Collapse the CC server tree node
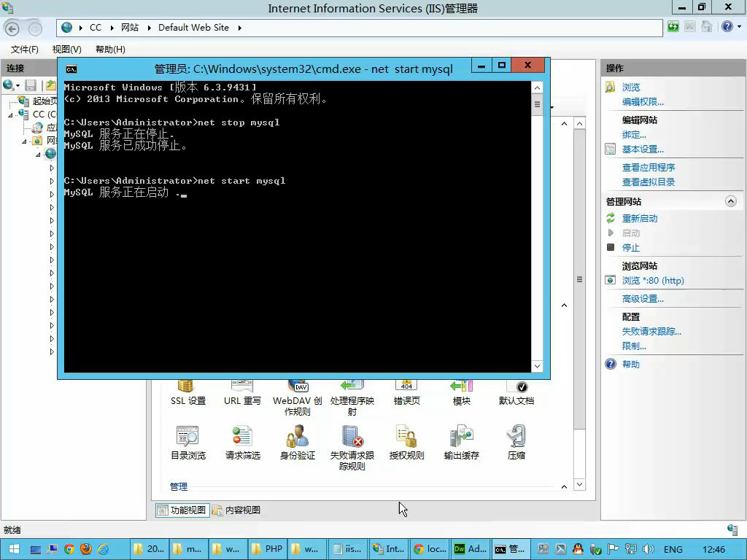 [x=10, y=114]
